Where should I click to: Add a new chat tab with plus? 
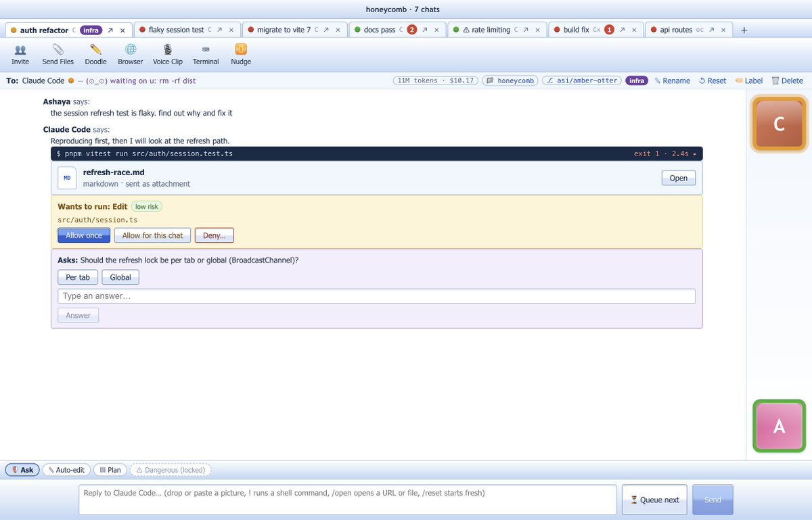coord(744,30)
